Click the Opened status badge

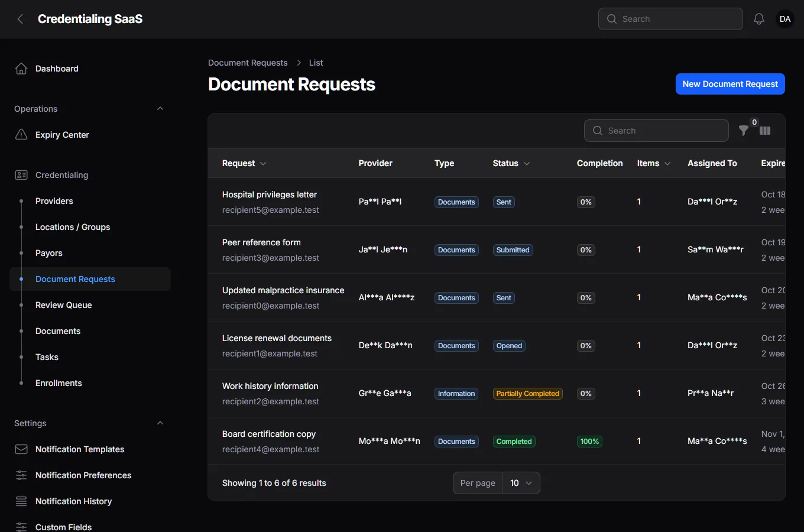point(510,346)
